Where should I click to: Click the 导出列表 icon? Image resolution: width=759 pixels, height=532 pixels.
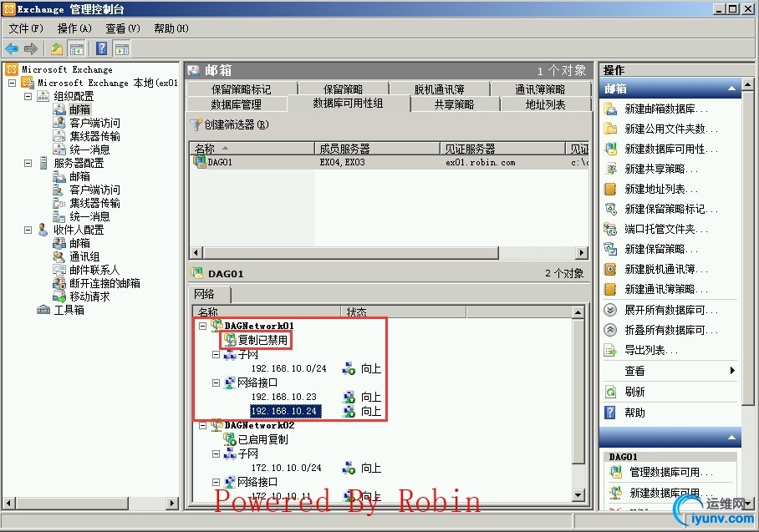coord(610,350)
